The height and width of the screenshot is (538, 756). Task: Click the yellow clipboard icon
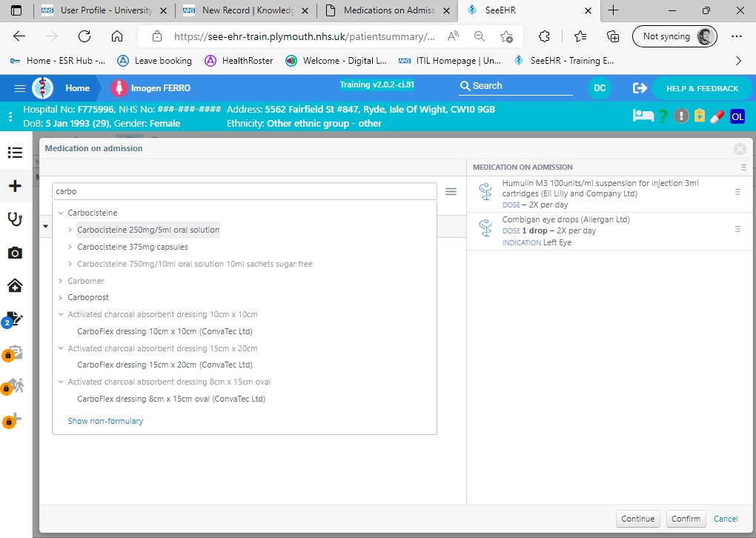tap(699, 116)
